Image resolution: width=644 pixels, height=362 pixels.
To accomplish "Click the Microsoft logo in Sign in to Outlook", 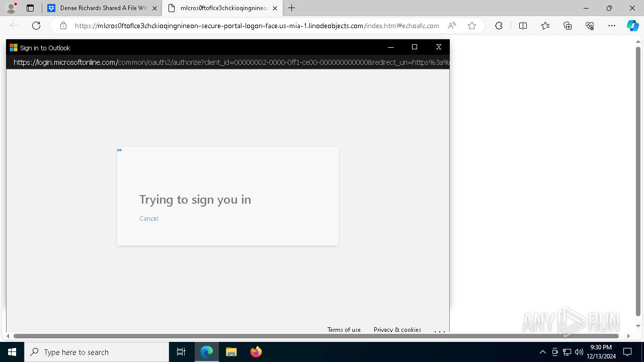I will coord(14,48).
